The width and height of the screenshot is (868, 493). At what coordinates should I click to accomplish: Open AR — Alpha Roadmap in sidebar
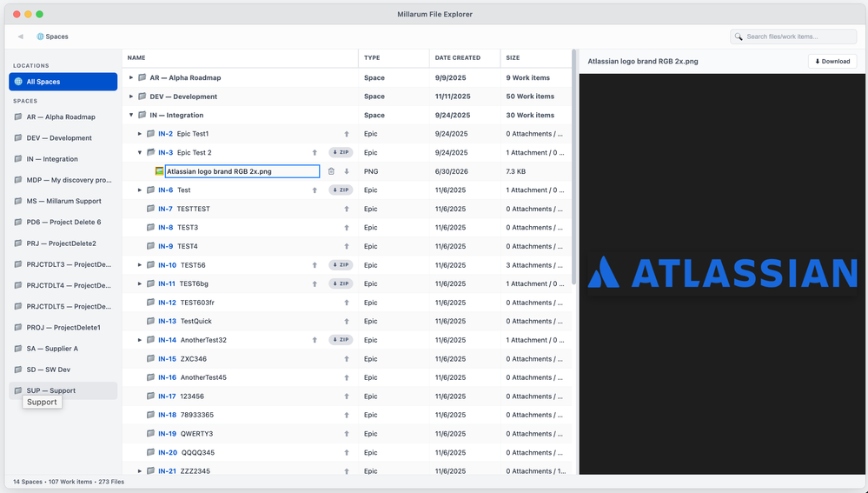(x=63, y=117)
